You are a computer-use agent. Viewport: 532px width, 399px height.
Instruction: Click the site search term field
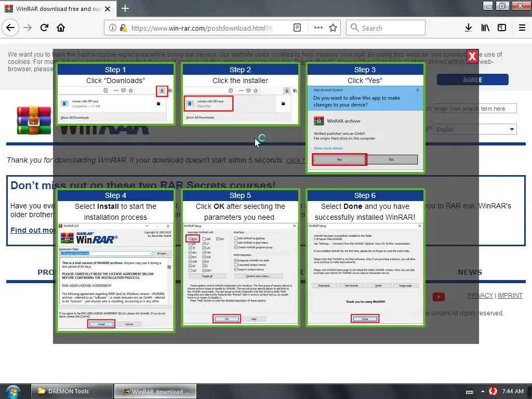475,109
